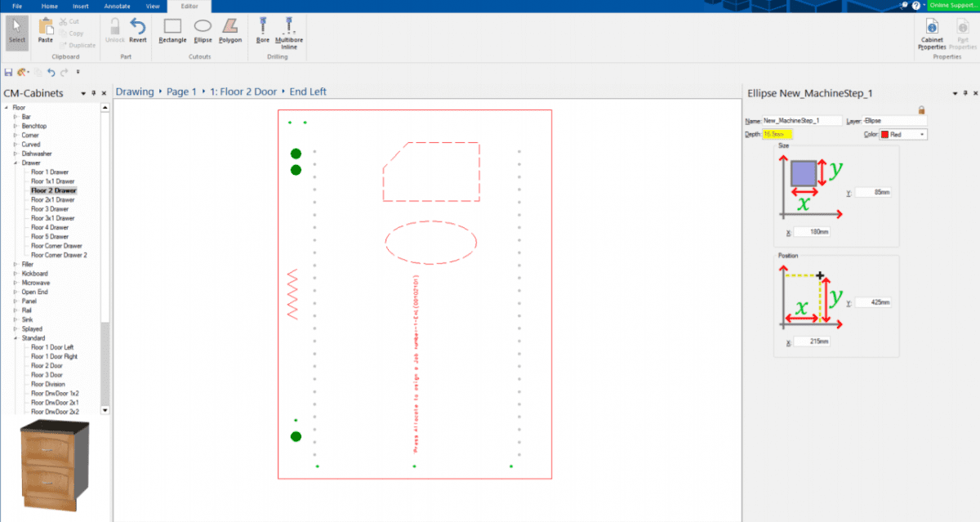Open the CM-Cabinets panel options arrow
The image size is (980, 522).
[83, 93]
